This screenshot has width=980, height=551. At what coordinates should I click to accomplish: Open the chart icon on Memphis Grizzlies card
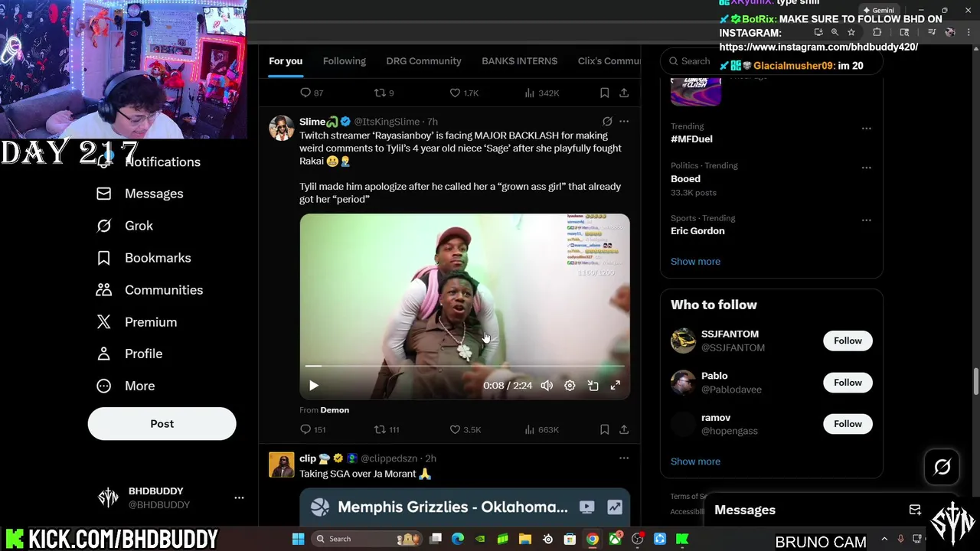click(614, 507)
